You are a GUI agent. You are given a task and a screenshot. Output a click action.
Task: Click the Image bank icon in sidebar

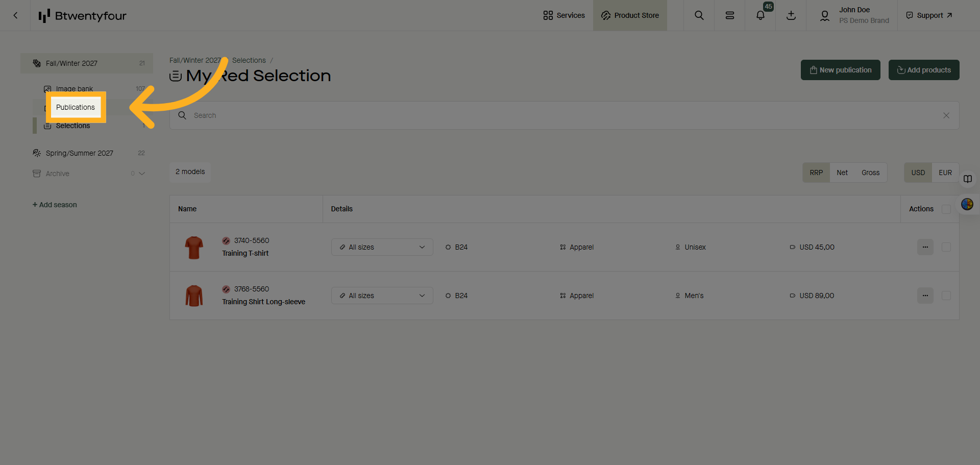(x=47, y=88)
